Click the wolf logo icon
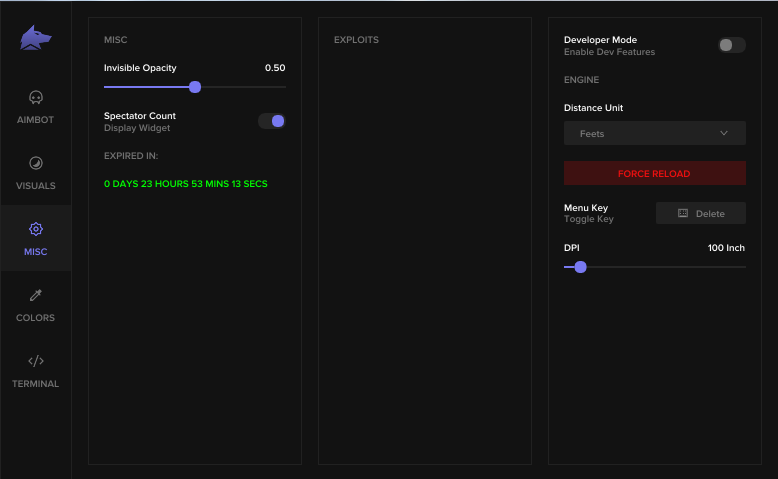 [35, 39]
